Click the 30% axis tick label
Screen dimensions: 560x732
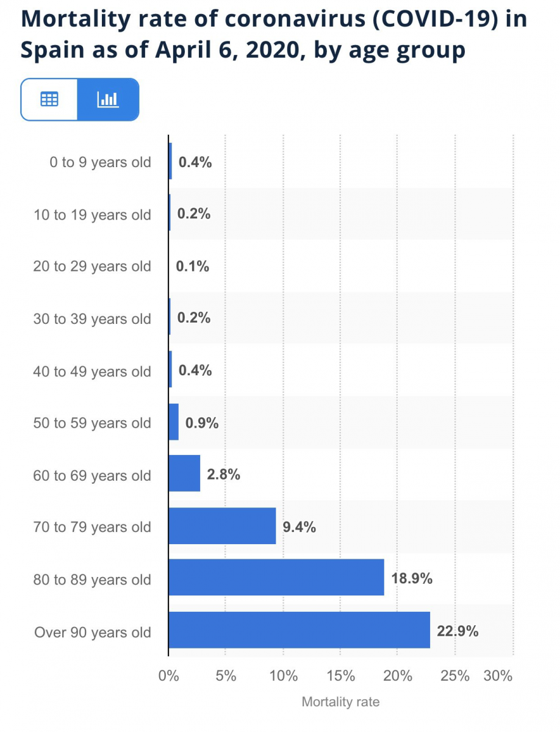[x=498, y=676]
